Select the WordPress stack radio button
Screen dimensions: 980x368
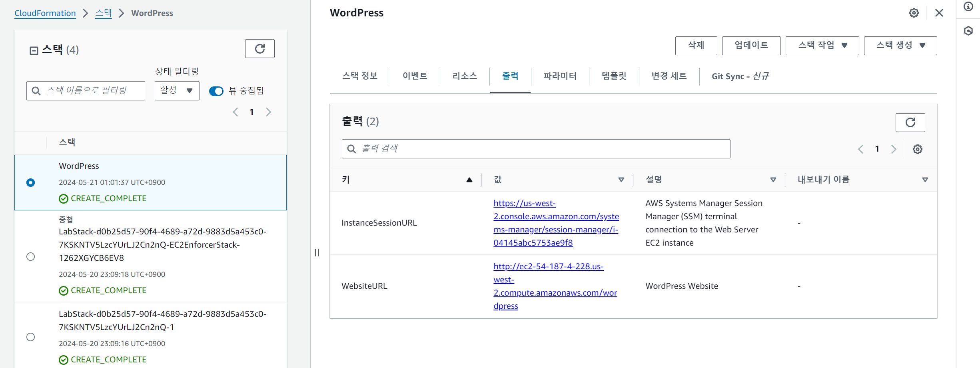(x=31, y=182)
